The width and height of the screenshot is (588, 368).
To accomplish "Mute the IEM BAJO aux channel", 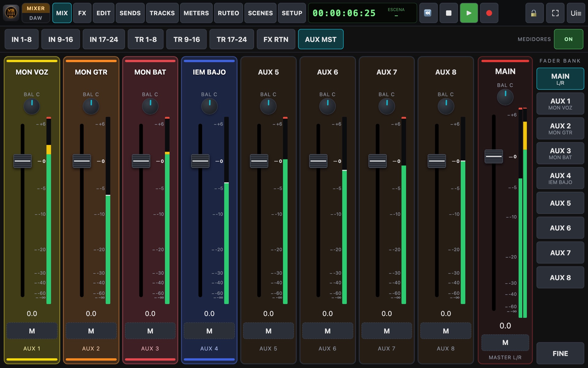I will pos(209,331).
